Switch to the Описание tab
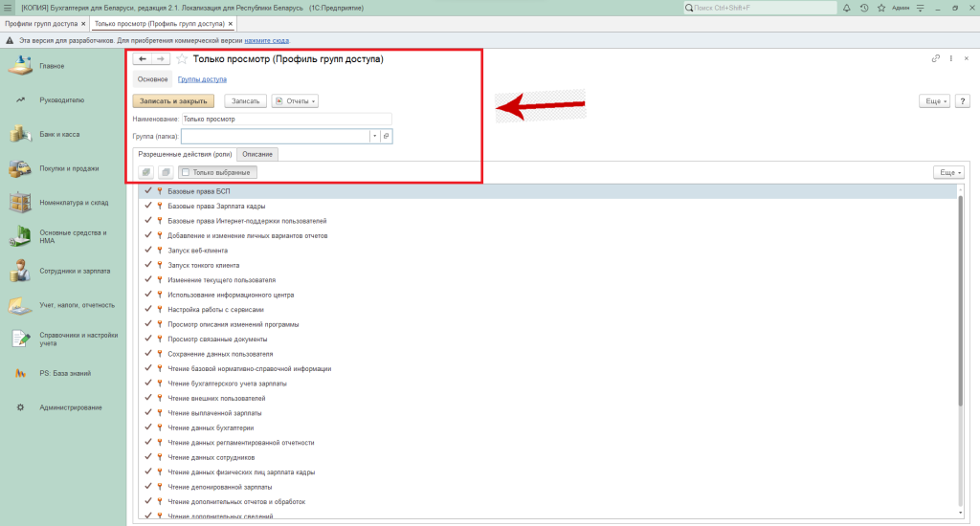The height and width of the screenshot is (526, 980). coord(257,154)
